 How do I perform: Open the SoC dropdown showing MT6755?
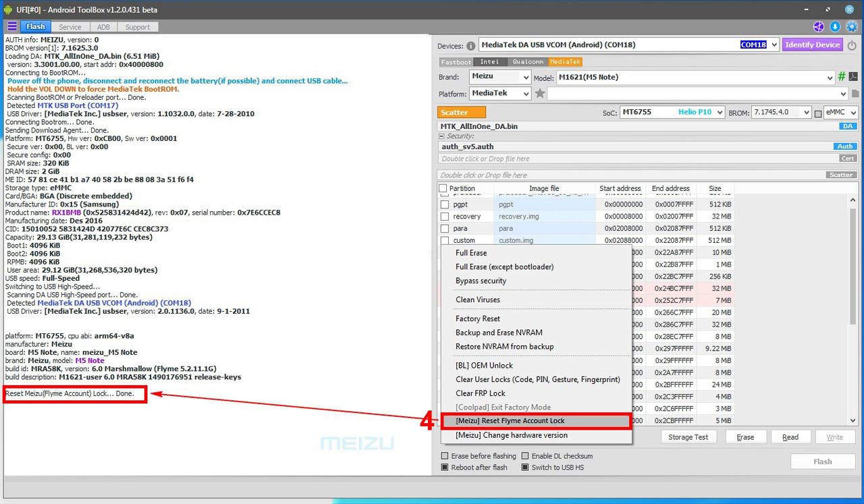tap(672, 113)
